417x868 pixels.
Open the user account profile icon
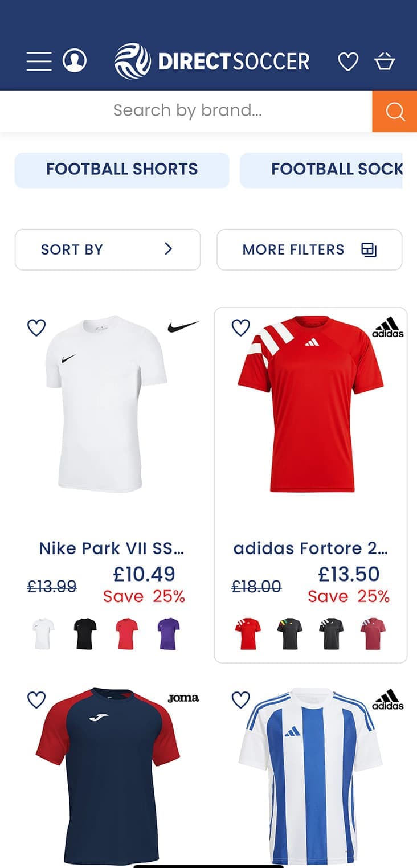75,60
